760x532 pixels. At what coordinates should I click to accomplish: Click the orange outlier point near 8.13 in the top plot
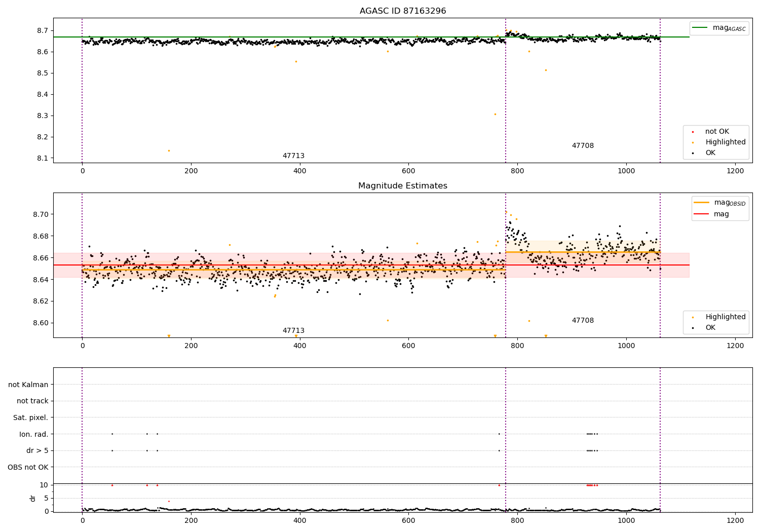169,150
